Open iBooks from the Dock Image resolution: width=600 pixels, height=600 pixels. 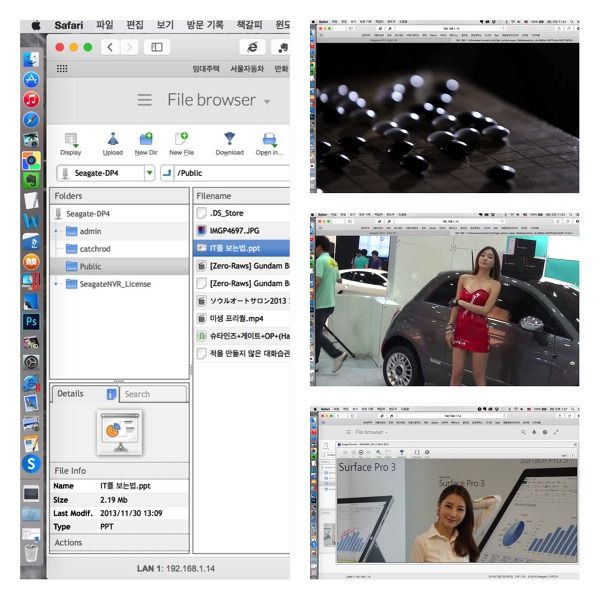pyautogui.click(x=31, y=262)
